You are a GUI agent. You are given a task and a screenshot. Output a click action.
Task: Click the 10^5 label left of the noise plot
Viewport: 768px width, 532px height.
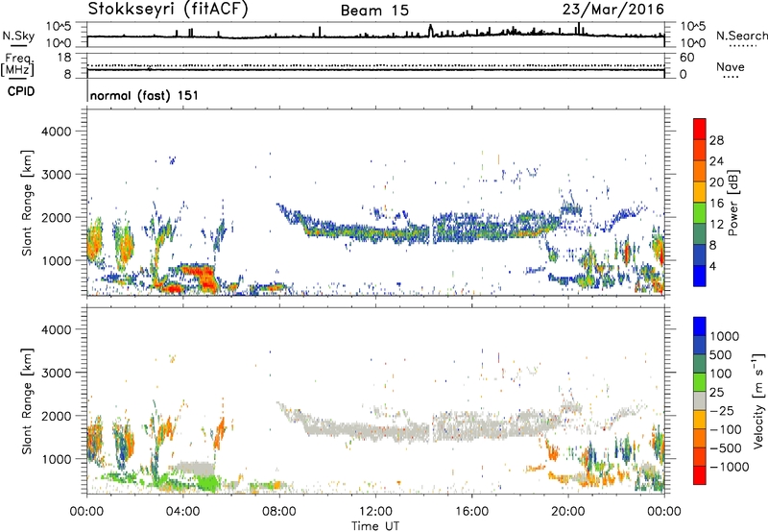pyautogui.click(x=59, y=27)
